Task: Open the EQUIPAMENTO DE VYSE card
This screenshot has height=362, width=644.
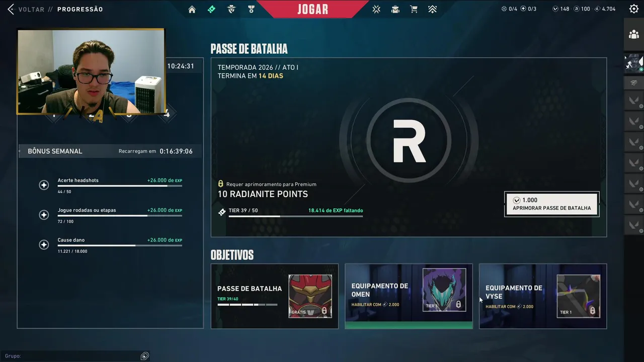Action: 543,296
